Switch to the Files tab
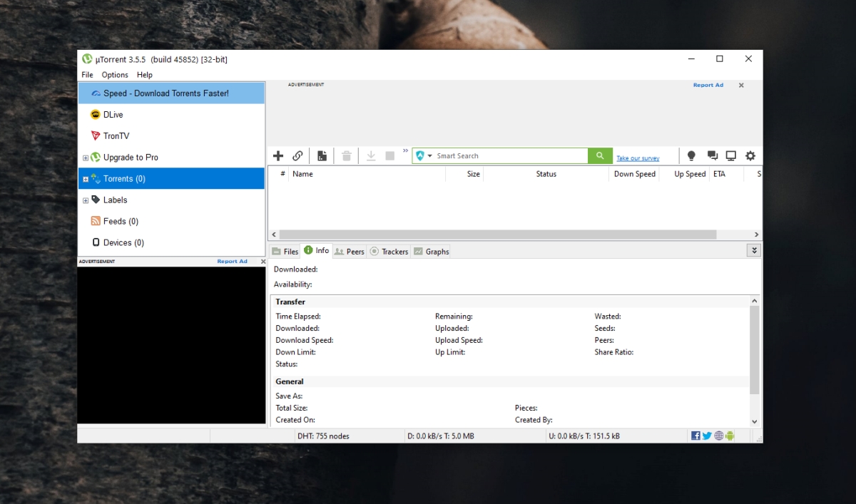856x504 pixels. 285,252
